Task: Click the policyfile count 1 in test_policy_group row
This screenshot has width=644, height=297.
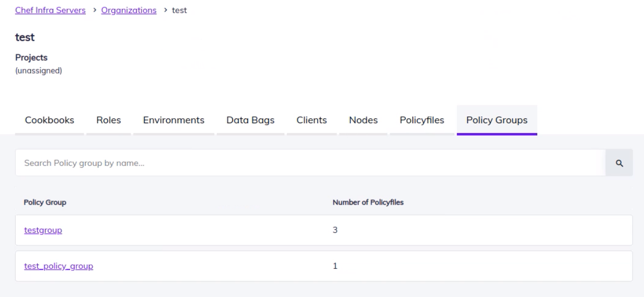Action: tap(335, 266)
